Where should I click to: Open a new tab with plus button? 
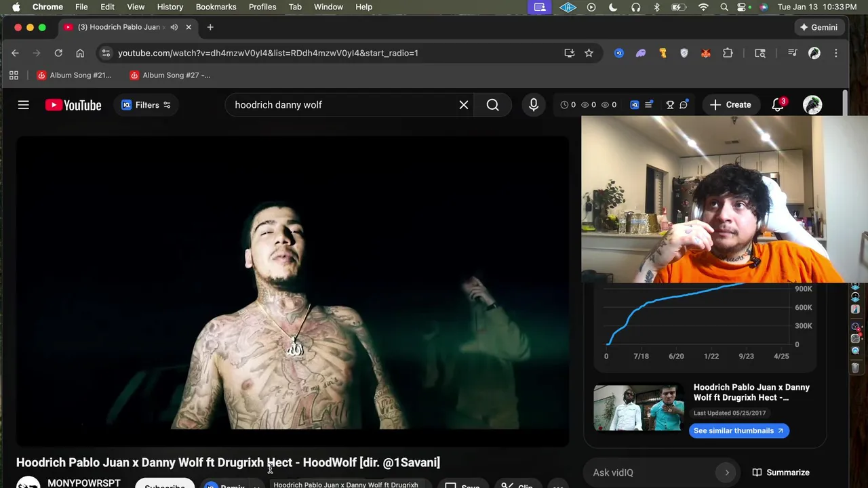click(x=210, y=27)
